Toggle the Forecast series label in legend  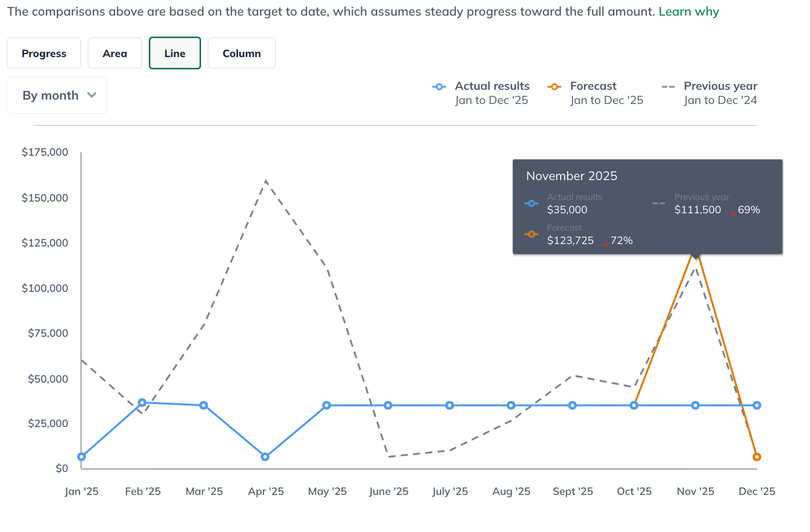593,86
